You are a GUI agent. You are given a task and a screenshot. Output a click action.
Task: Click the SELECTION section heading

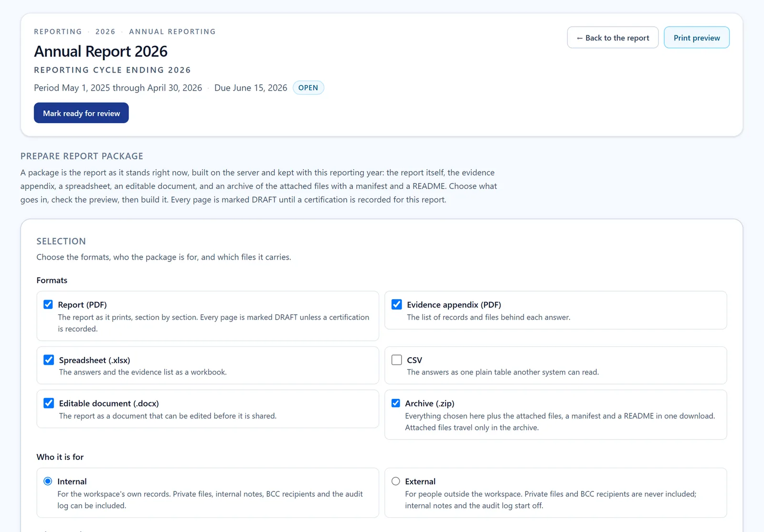point(61,241)
